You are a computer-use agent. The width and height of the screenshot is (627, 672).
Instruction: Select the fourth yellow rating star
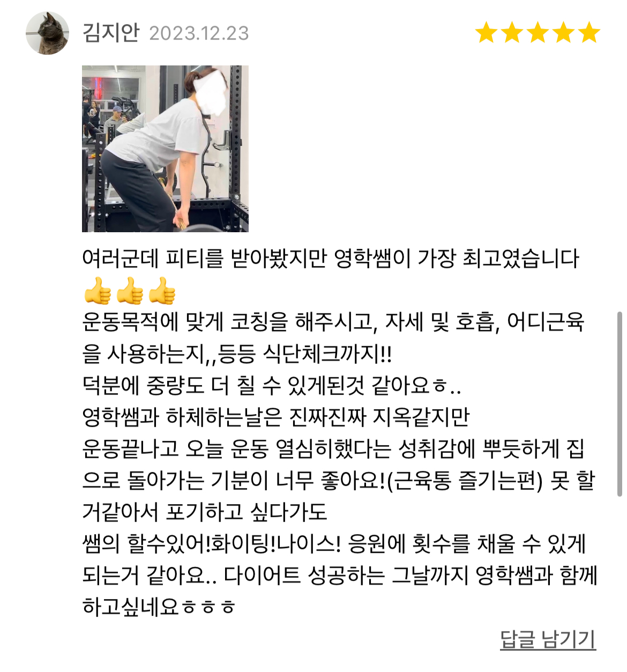click(563, 33)
